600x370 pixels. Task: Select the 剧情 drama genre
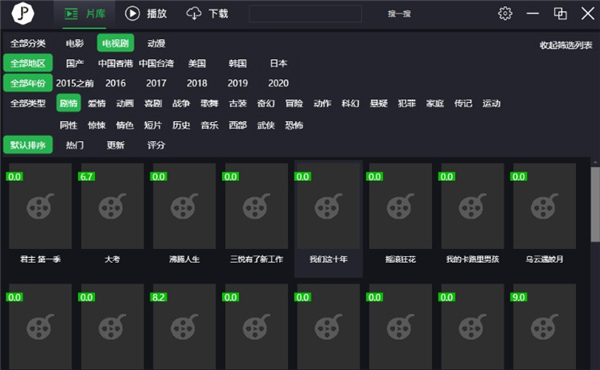tap(68, 103)
